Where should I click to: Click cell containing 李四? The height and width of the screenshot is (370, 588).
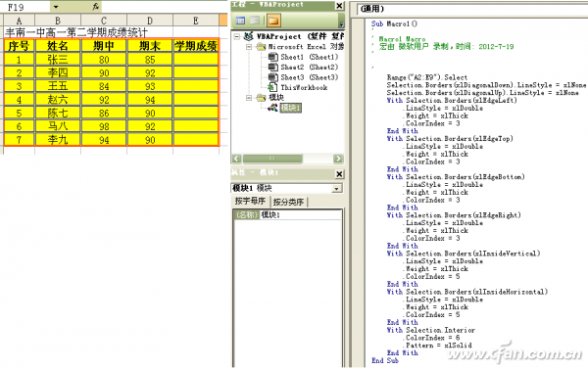pos(58,72)
